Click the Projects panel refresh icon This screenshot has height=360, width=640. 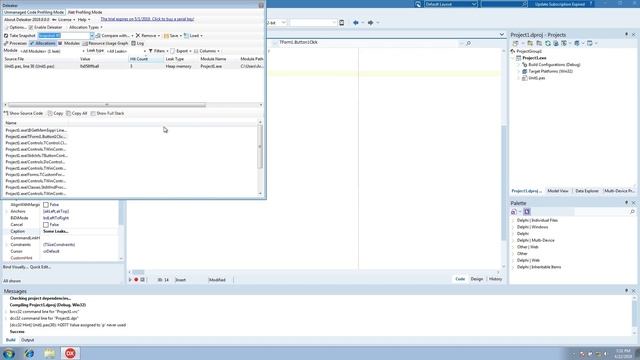click(x=548, y=43)
